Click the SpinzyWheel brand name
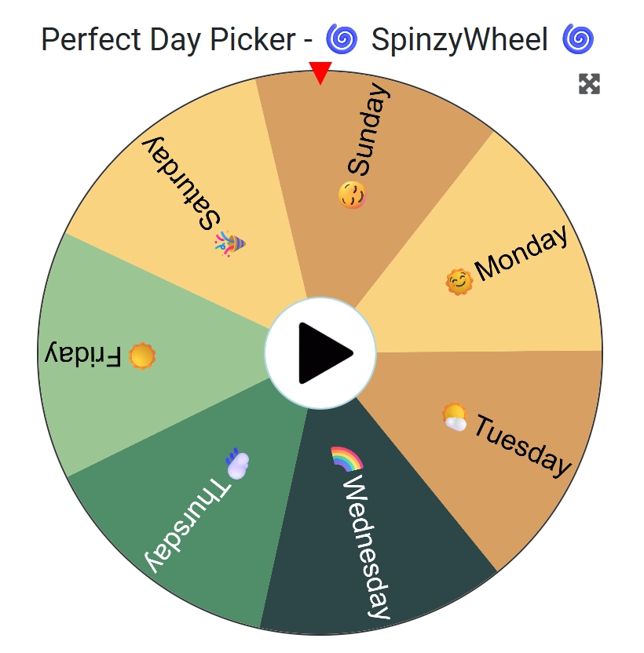 459,38
